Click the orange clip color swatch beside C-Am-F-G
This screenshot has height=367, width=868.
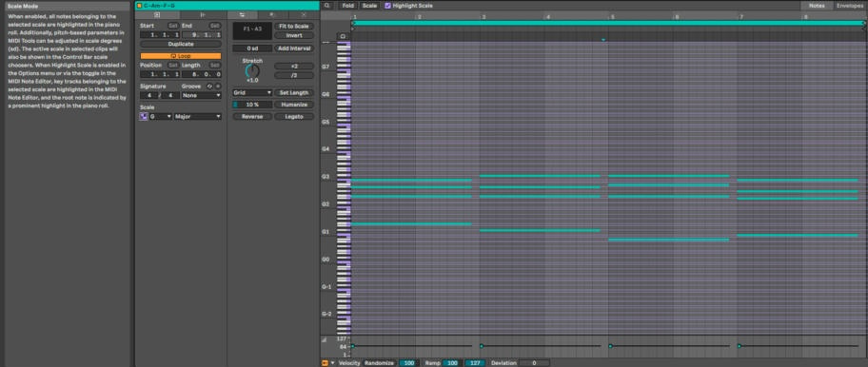[139, 6]
